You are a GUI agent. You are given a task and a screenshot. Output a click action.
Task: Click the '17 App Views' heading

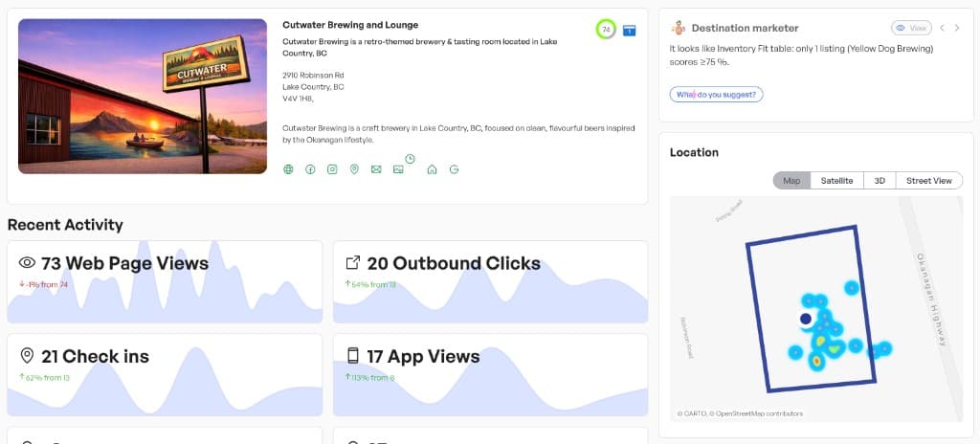423,357
